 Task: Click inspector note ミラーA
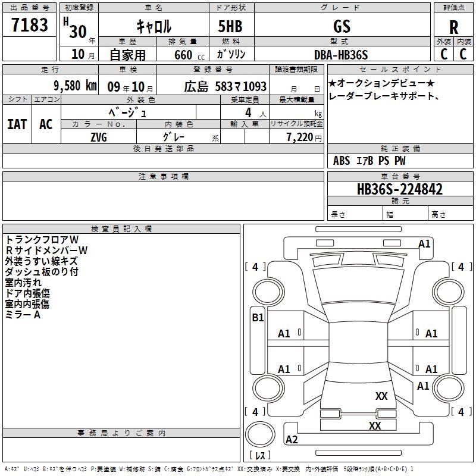[x=23, y=315]
